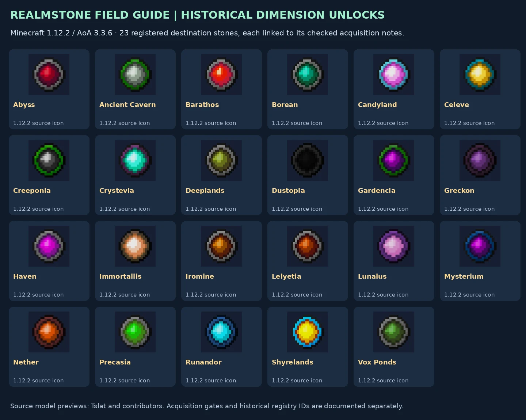
Task: Select the Candyland pink stone icon
Action: [394, 75]
